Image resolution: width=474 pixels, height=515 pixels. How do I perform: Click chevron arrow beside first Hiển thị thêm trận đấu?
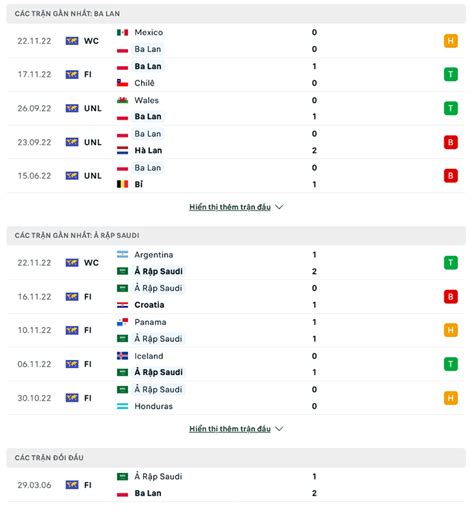[279, 207]
